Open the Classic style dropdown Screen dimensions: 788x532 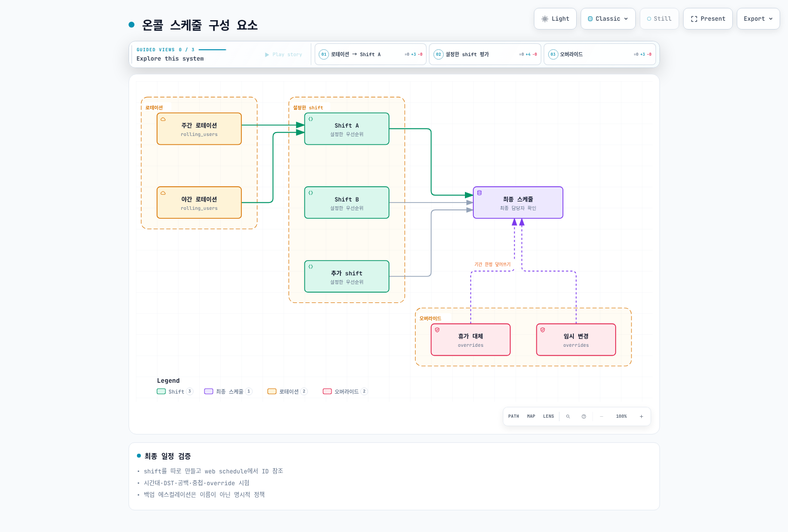[608, 19]
